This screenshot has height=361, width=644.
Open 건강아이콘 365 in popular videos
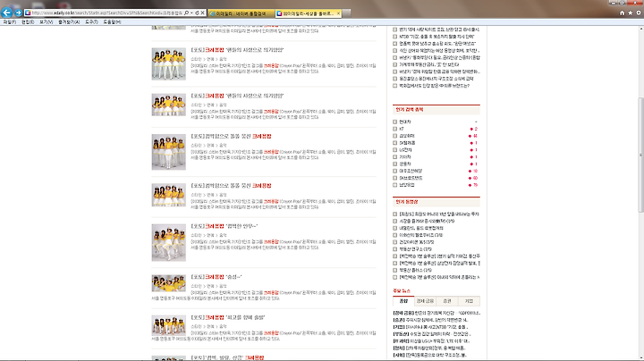(417, 242)
